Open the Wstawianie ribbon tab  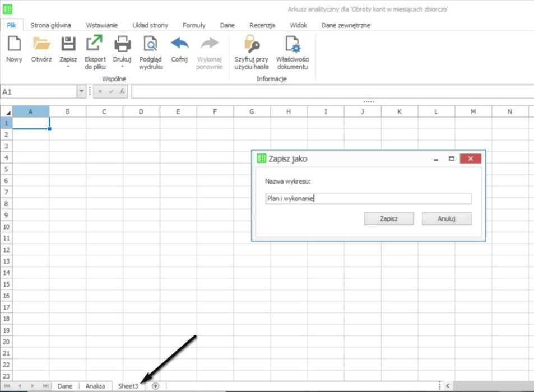point(101,25)
